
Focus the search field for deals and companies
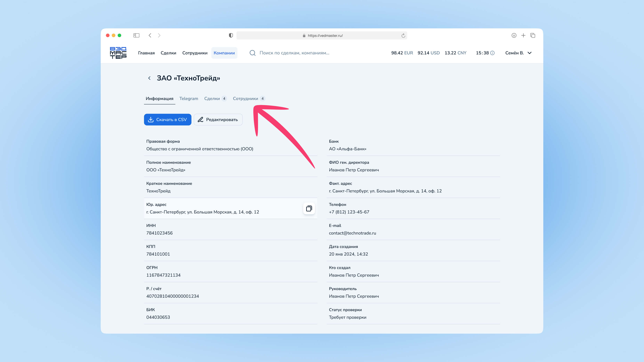click(294, 53)
